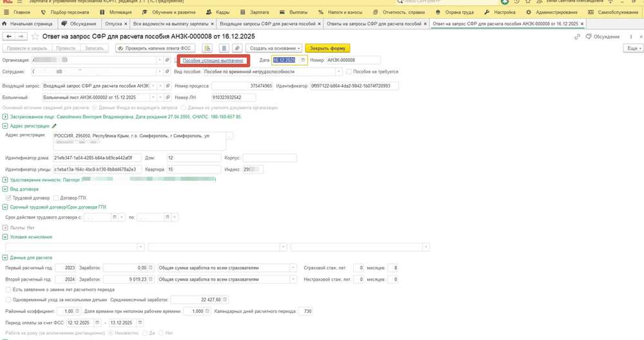The image size is (644, 340).
Task: Click the yellow Закрыть форму button
Action: tap(327, 48)
